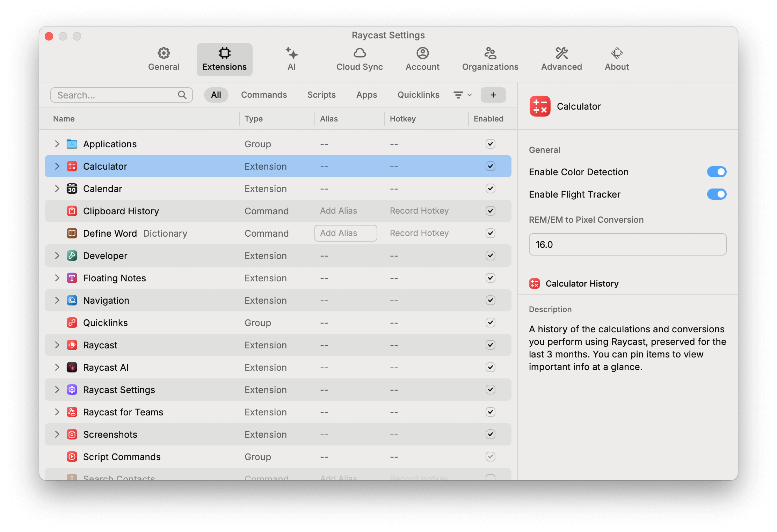This screenshot has width=777, height=532.
Task: Switch to the AI settings tab
Action: pos(291,59)
